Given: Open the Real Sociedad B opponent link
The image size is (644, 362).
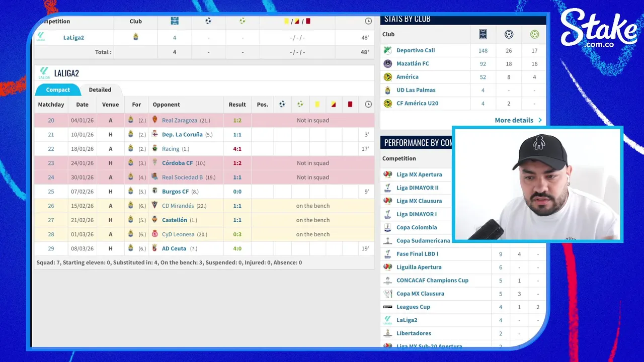Looking at the screenshot, I should (182, 177).
